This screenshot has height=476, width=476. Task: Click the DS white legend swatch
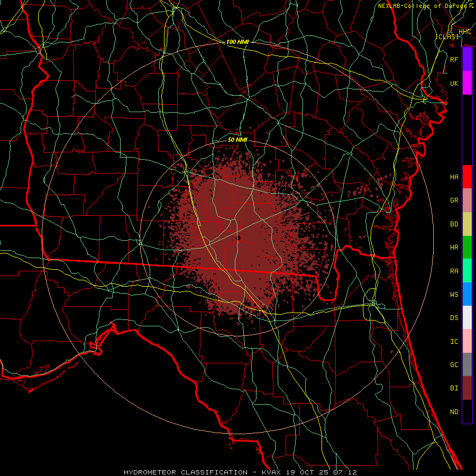coord(467,317)
